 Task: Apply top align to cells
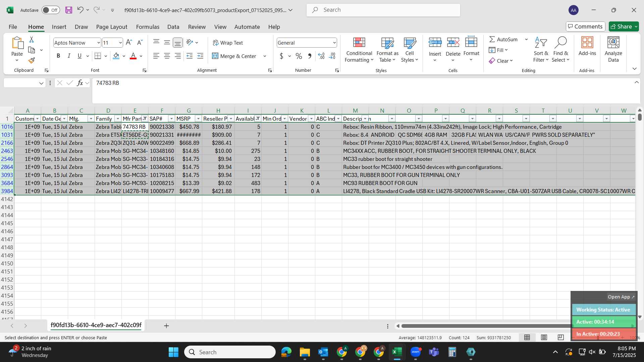point(156,42)
